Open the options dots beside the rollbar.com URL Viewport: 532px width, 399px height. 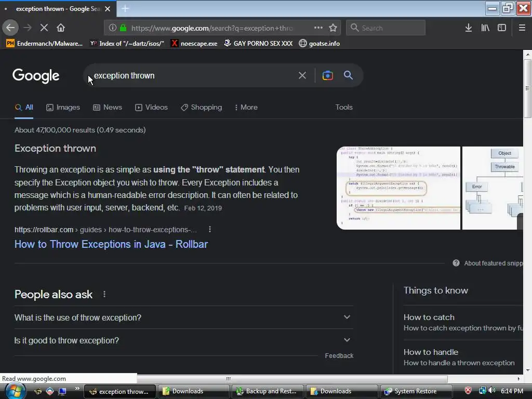[x=210, y=229]
